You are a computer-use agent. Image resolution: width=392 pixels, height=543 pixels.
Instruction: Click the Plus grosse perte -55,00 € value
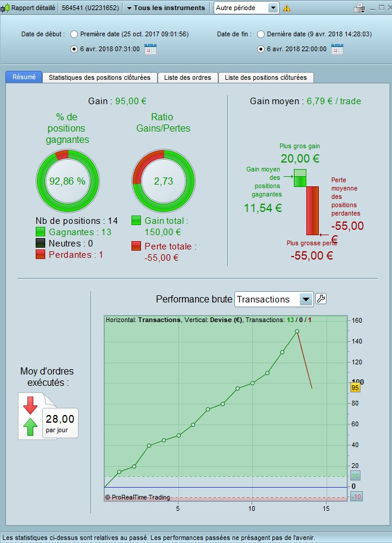(x=312, y=255)
